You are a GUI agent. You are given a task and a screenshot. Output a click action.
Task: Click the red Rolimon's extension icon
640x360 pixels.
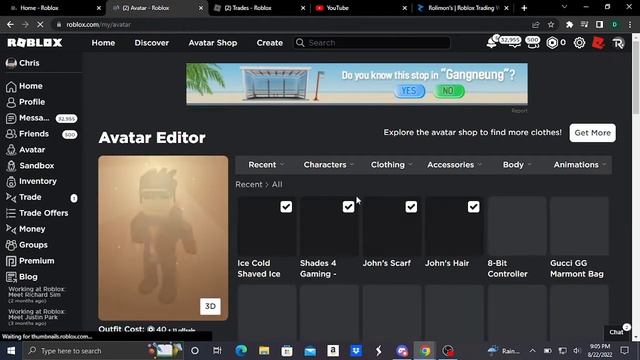click(598, 42)
